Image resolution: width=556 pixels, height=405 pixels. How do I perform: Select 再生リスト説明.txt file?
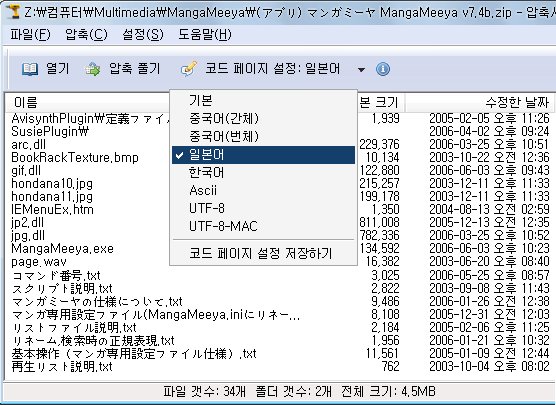(x=62, y=367)
